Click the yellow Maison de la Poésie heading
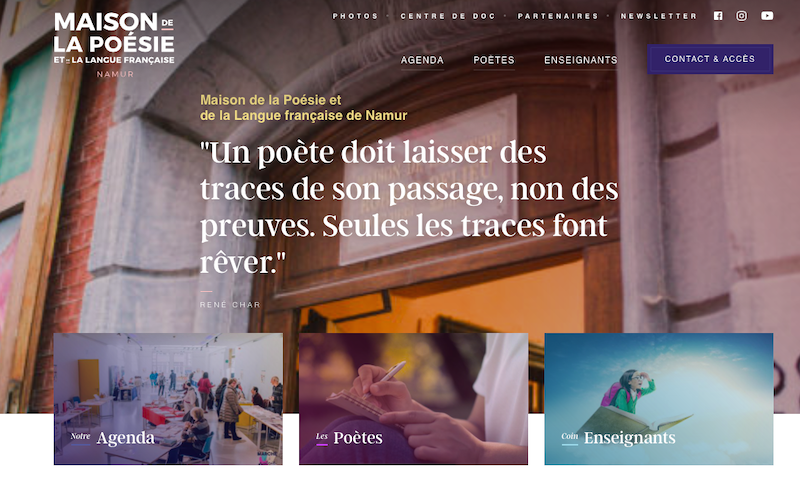Screen dimensions: 800x494 coord(304,108)
